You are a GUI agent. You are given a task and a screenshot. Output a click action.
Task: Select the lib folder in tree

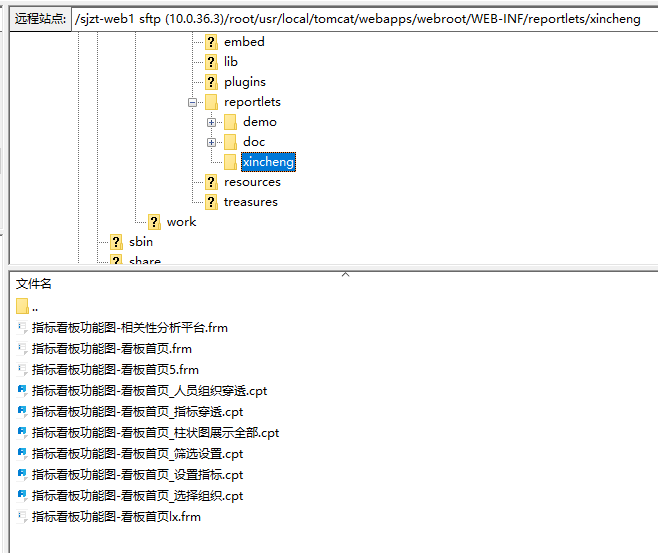pyautogui.click(x=231, y=62)
